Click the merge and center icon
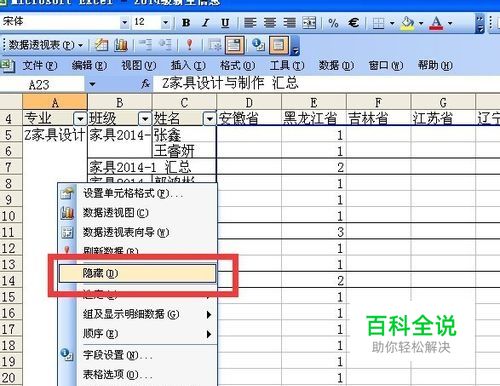The image size is (500, 386). (x=309, y=23)
